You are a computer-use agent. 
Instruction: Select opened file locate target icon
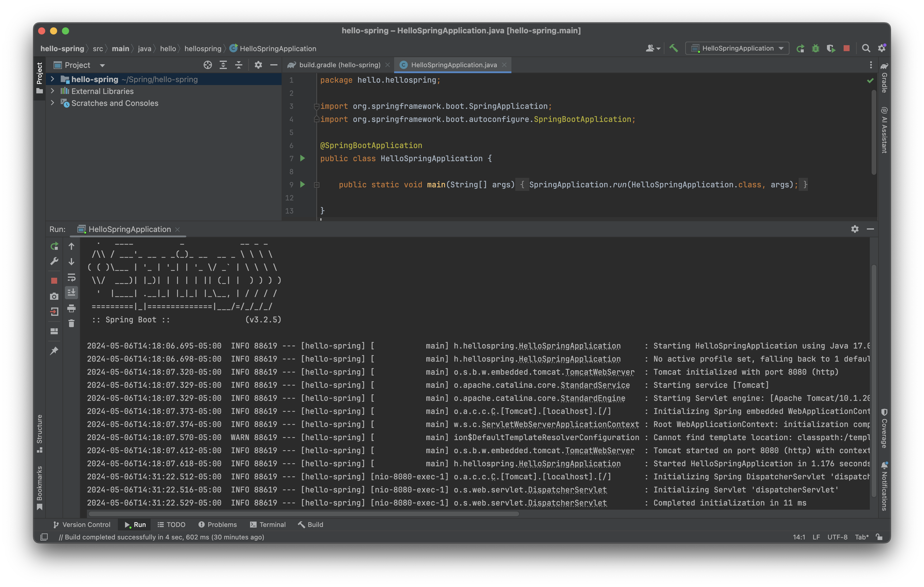[207, 65]
